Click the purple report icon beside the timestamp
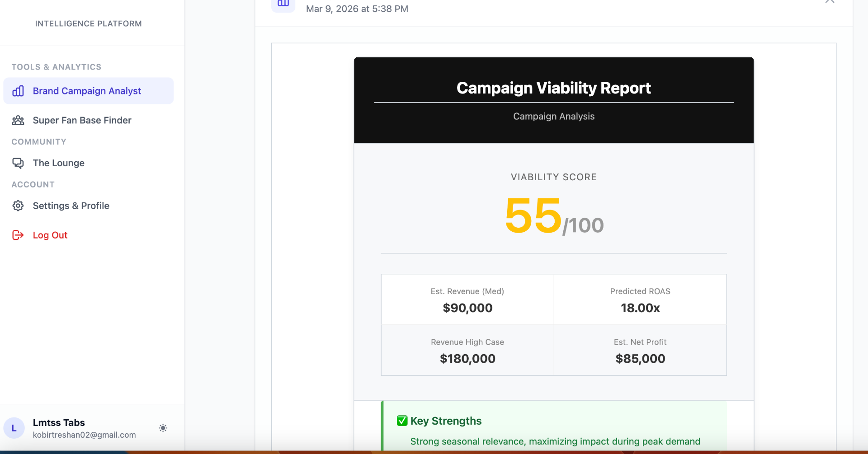 [x=283, y=4]
